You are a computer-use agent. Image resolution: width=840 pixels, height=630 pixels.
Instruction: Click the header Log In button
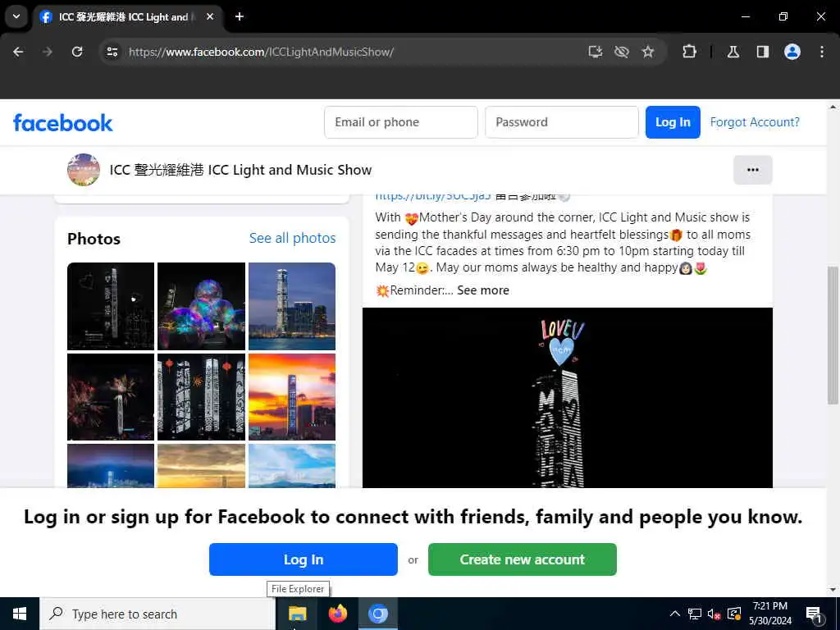pyautogui.click(x=673, y=122)
